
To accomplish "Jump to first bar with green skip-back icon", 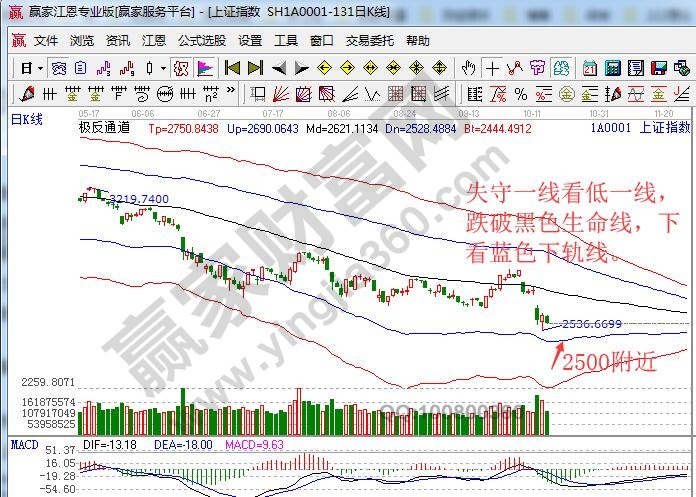I will pos(232,68).
